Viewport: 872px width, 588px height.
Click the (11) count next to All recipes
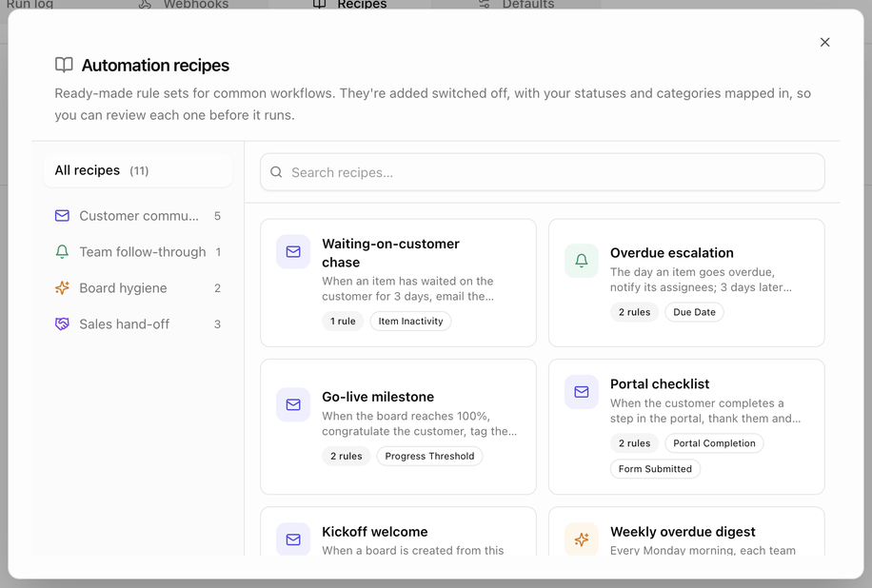pyautogui.click(x=139, y=171)
